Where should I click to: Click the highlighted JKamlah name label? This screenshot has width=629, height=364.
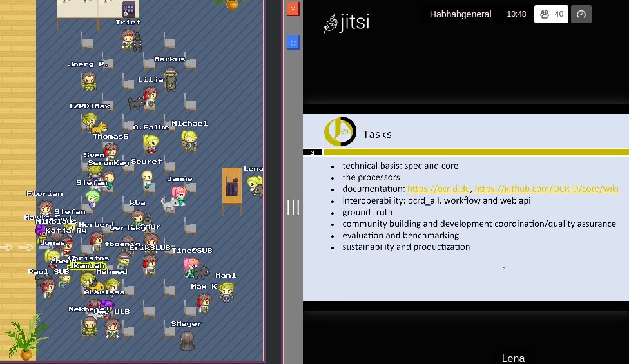click(88, 265)
